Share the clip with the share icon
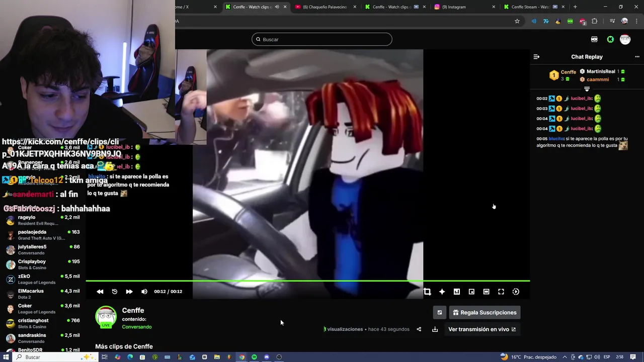The image size is (644, 362). (x=419, y=329)
